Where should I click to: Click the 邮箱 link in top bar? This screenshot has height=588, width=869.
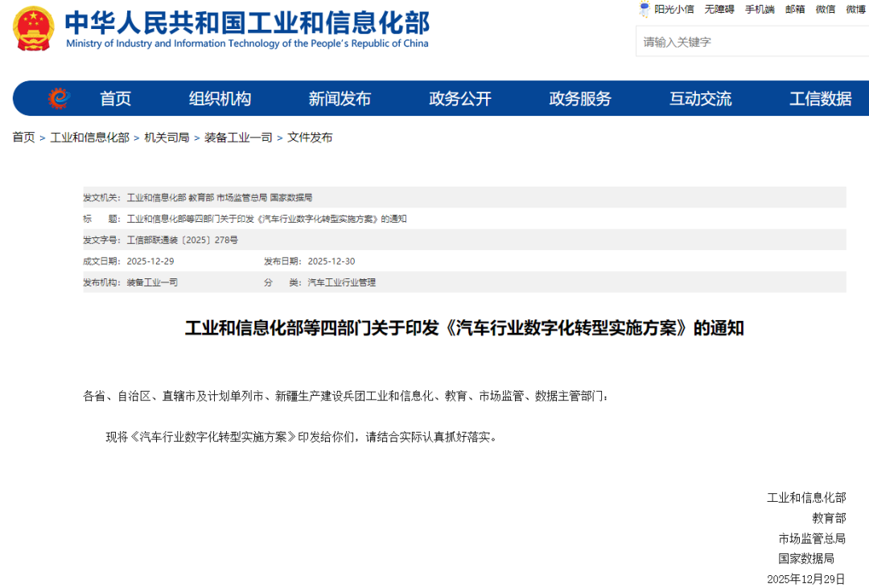794,10
